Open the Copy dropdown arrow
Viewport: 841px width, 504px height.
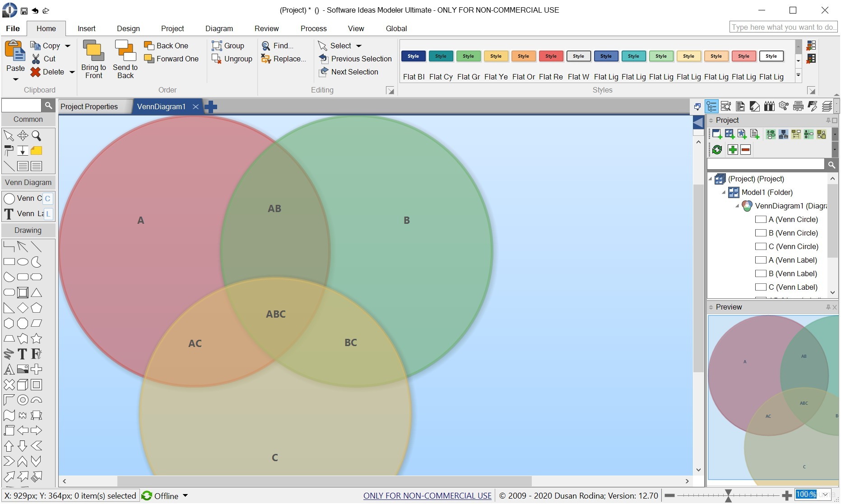click(68, 46)
